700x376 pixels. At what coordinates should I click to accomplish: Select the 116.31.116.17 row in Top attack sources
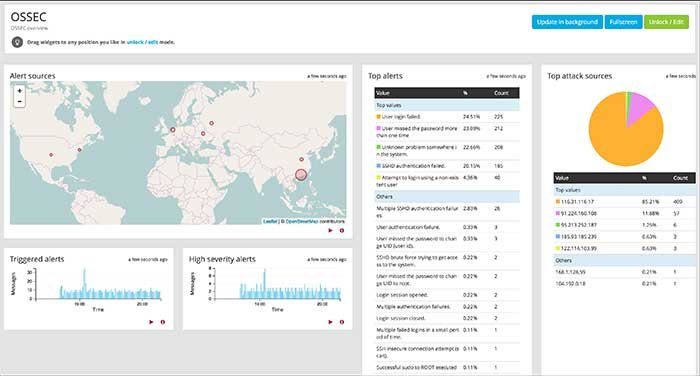[x=625, y=202]
